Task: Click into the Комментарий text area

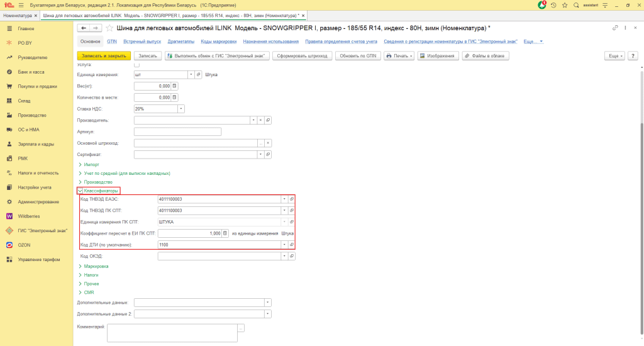Action: [x=172, y=333]
